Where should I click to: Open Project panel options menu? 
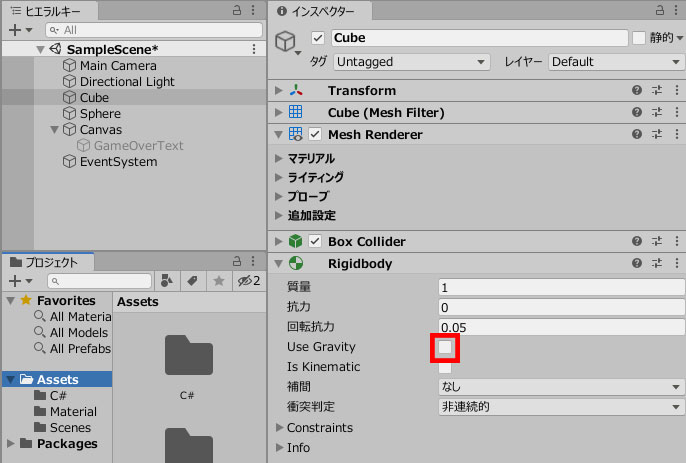point(253,261)
